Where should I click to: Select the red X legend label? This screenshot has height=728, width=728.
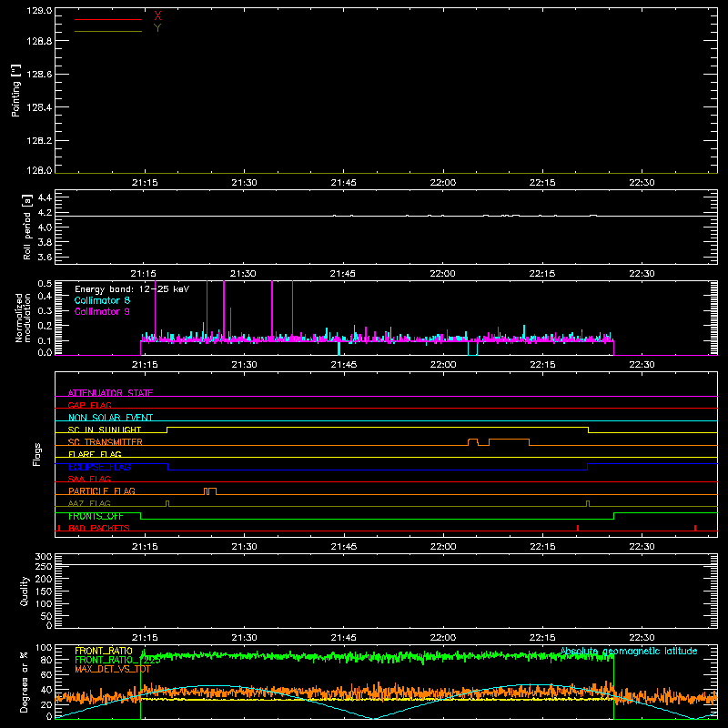click(x=157, y=16)
